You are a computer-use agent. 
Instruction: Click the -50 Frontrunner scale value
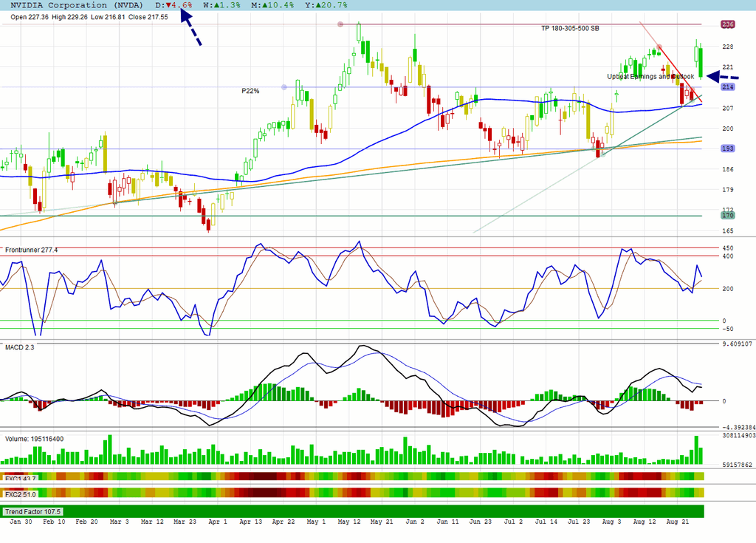pyautogui.click(x=727, y=329)
